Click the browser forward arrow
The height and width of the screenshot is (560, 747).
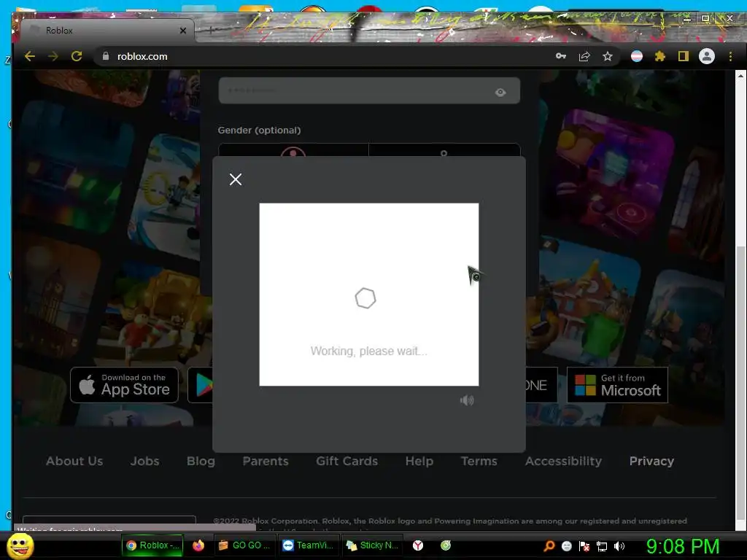[x=53, y=56]
